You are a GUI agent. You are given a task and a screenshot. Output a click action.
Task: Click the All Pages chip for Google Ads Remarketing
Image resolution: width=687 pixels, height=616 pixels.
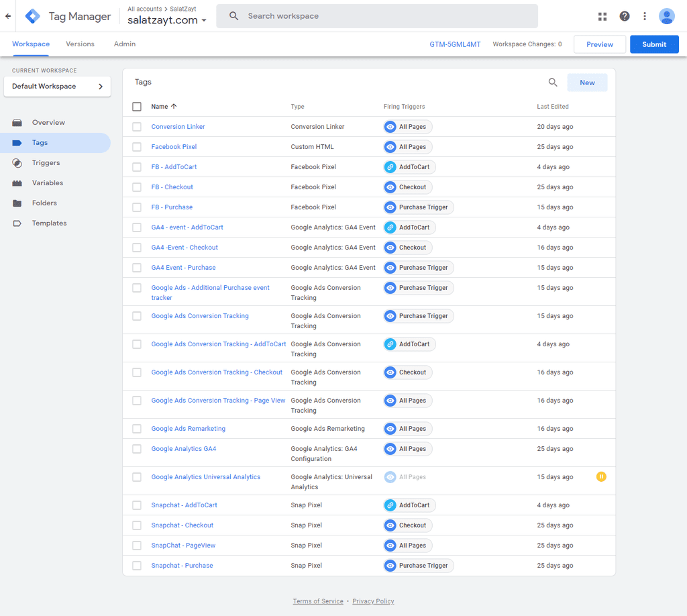click(408, 429)
